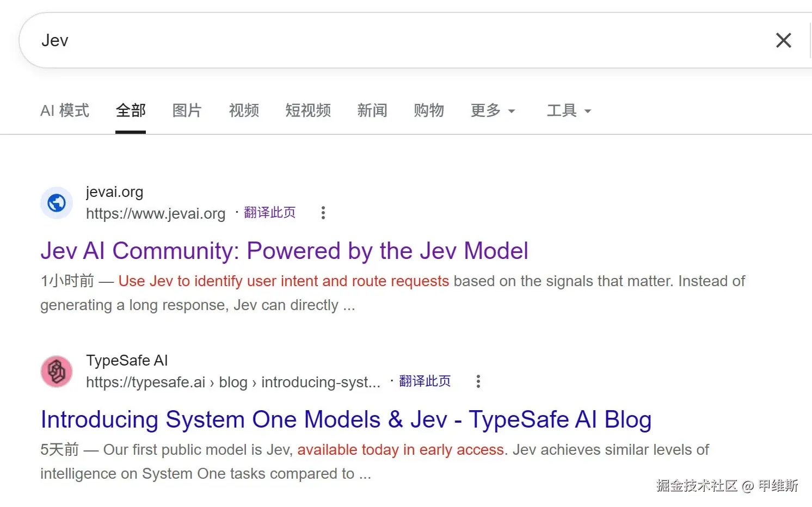Clear the search box with the X icon
Image resolution: width=812 pixels, height=507 pixels.
tap(783, 40)
